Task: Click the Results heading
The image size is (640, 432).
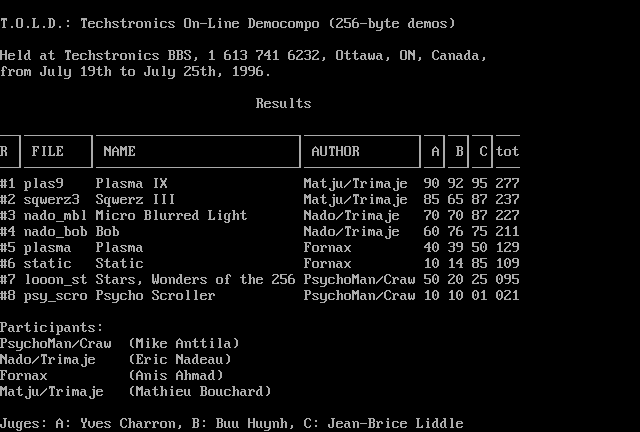Action: (283, 104)
